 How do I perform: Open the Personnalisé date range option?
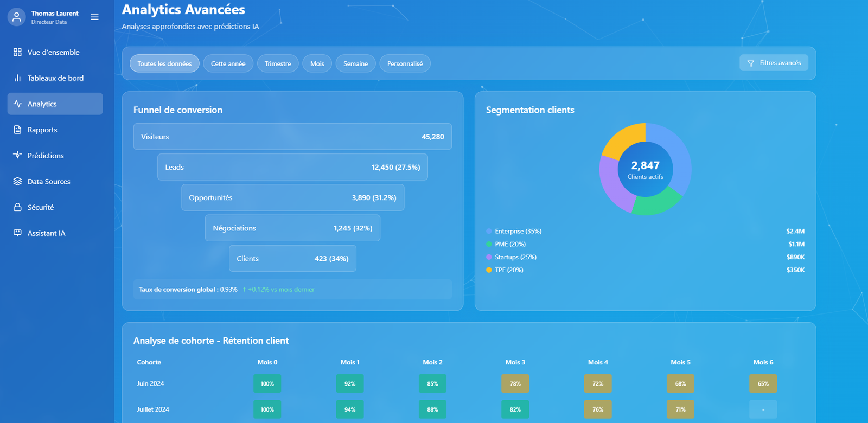click(x=405, y=63)
